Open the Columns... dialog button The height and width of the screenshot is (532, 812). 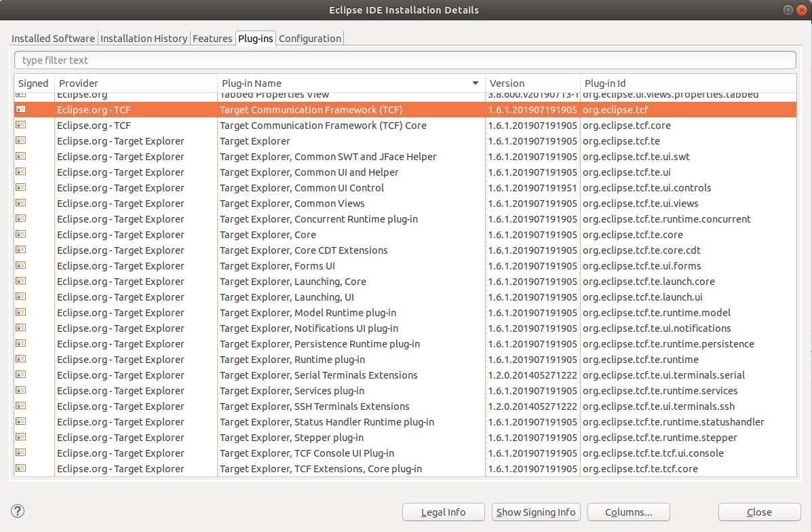point(629,512)
